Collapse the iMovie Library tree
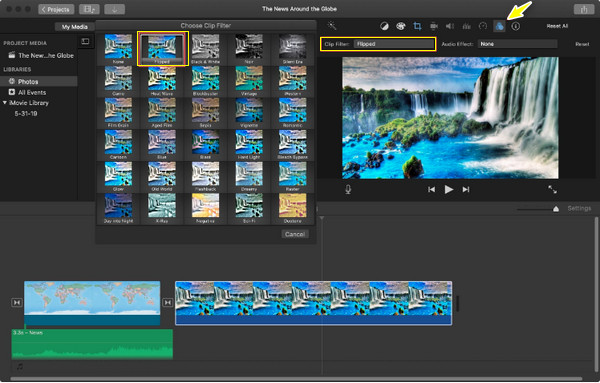Image resolution: width=600 pixels, height=383 pixels. 5,103
